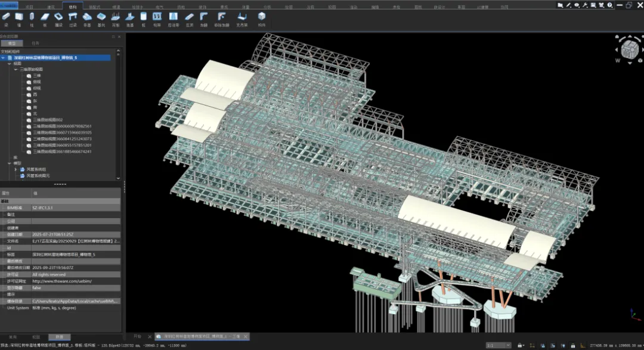Open the help question-mark icon

pyautogui.click(x=610, y=5)
